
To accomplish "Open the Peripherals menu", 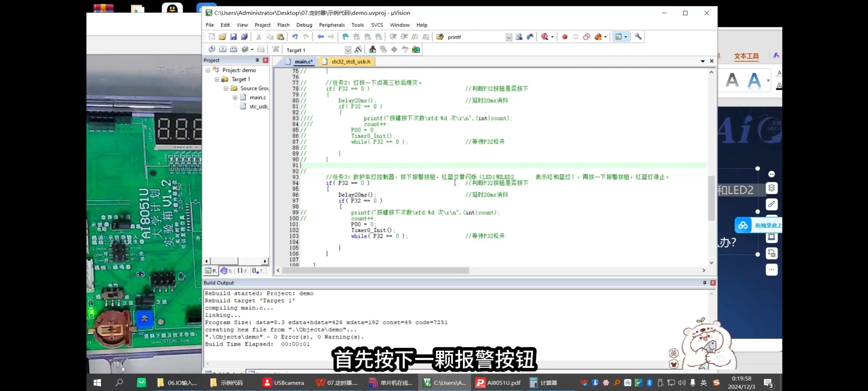I will (332, 25).
